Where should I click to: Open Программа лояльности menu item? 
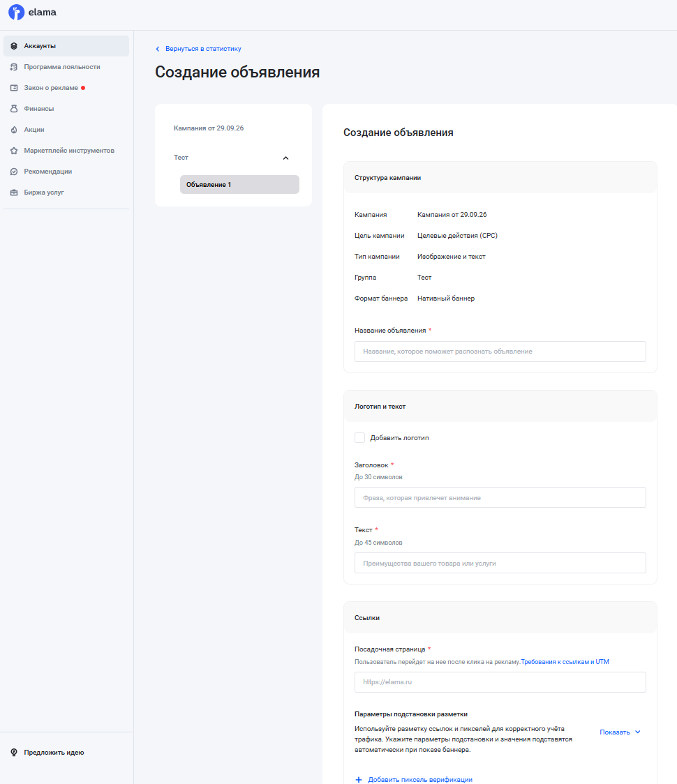point(66,67)
